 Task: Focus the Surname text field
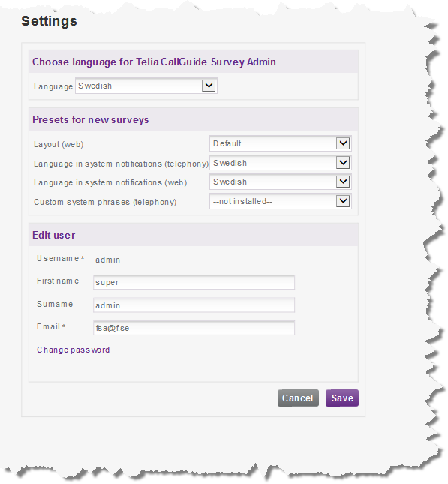[194, 305]
